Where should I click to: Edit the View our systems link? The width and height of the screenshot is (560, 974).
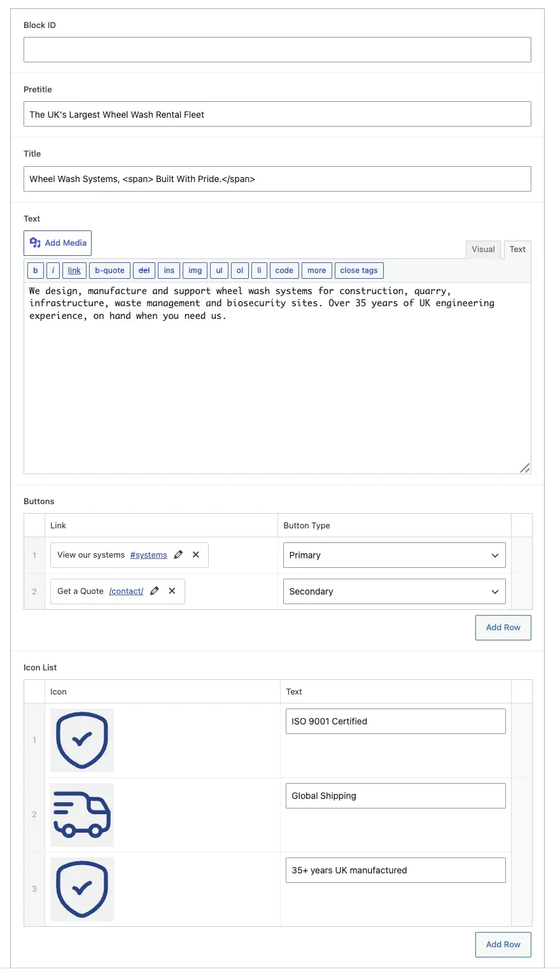click(178, 555)
